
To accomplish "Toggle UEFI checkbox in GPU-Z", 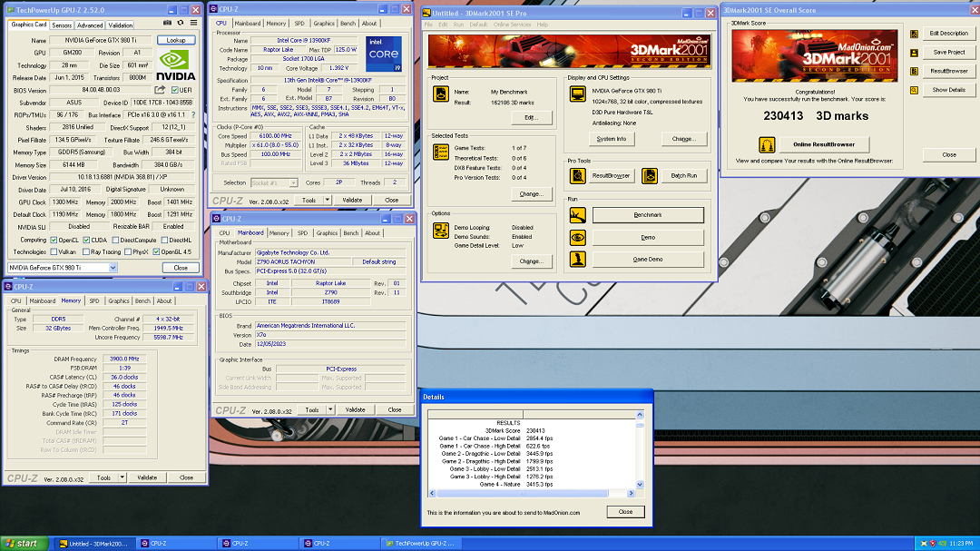I will click(x=175, y=90).
